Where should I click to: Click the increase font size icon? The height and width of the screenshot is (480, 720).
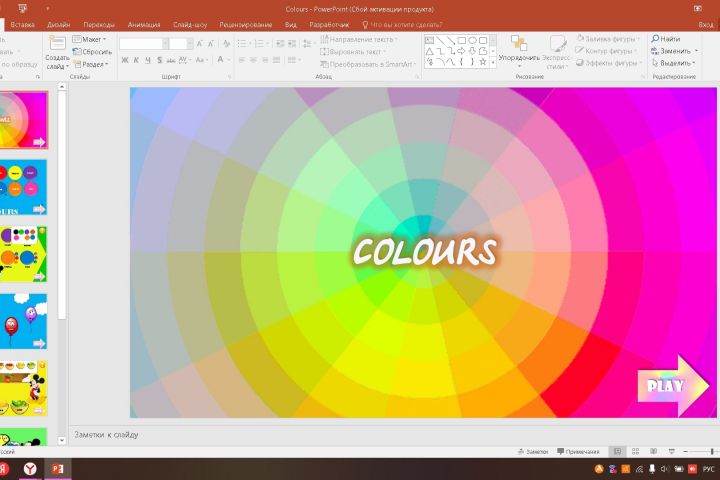click(200, 44)
